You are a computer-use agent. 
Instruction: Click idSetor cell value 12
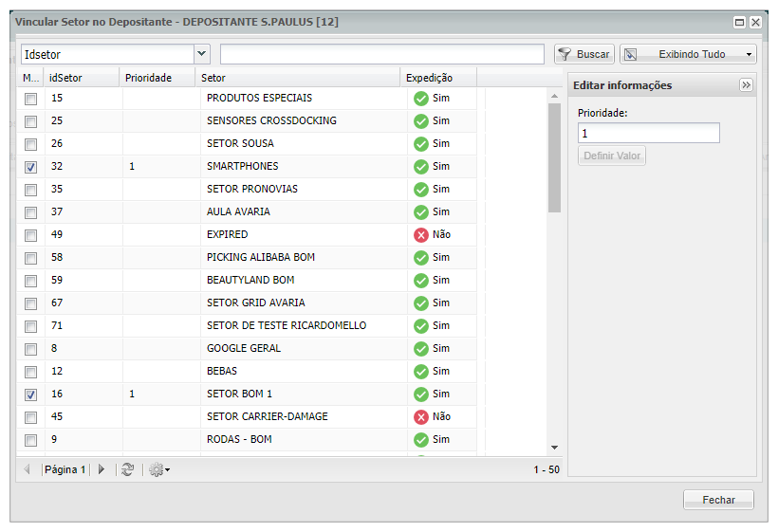57,372
